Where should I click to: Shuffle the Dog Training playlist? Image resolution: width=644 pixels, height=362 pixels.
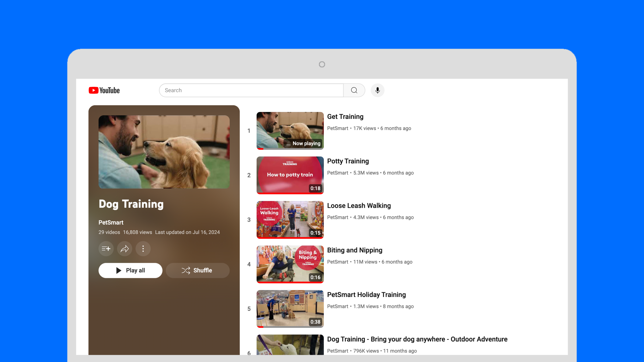(x=197, y=270)
